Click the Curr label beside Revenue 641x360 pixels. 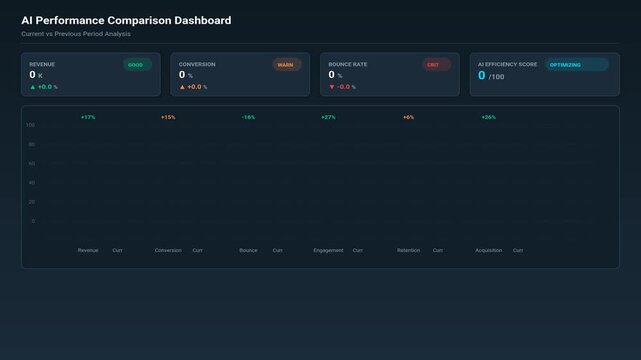(117, 250)
